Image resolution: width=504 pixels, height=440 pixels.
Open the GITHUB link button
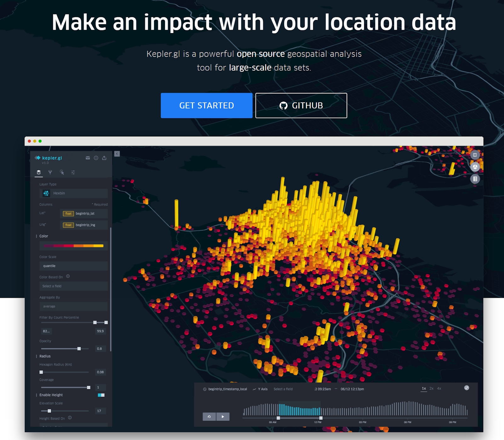(x=301, y=106)
